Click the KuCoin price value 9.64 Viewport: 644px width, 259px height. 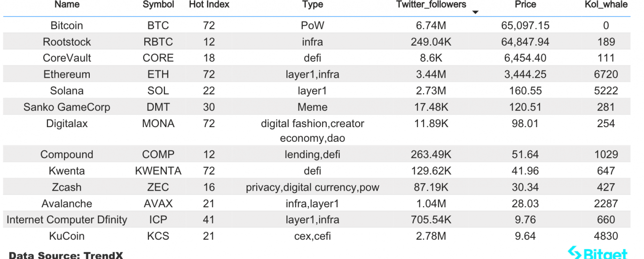click(525, 236)
